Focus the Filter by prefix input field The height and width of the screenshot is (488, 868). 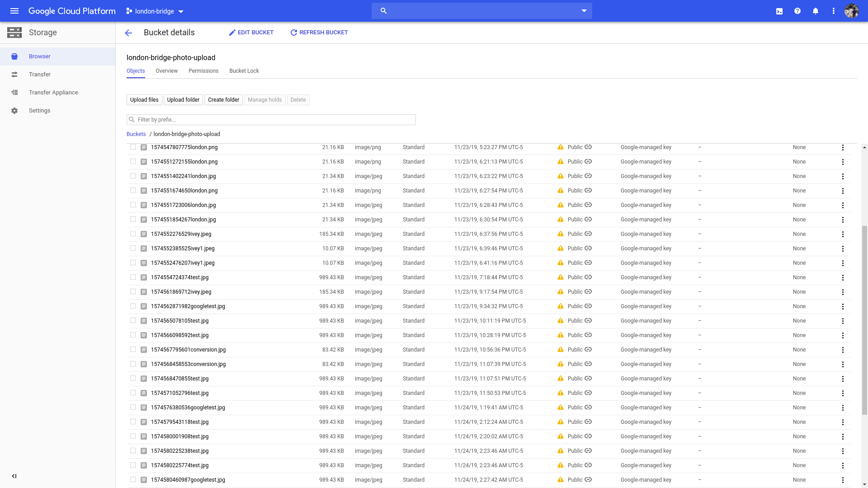tap(275, 120)
